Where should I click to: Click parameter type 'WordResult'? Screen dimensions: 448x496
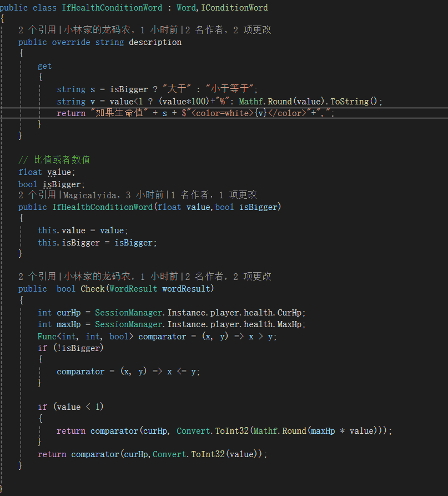click(133, 288)
